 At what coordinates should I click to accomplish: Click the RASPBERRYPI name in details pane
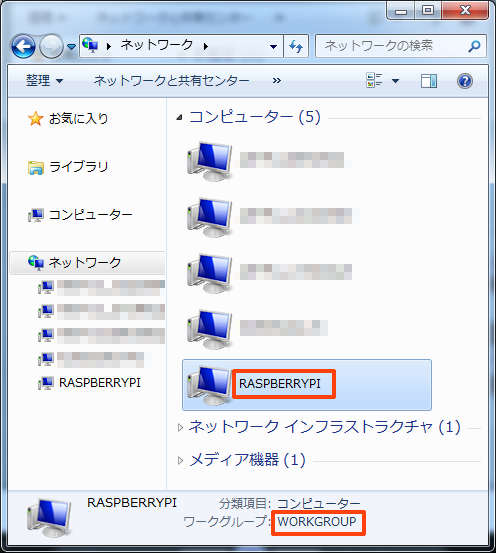pos(132,503)
